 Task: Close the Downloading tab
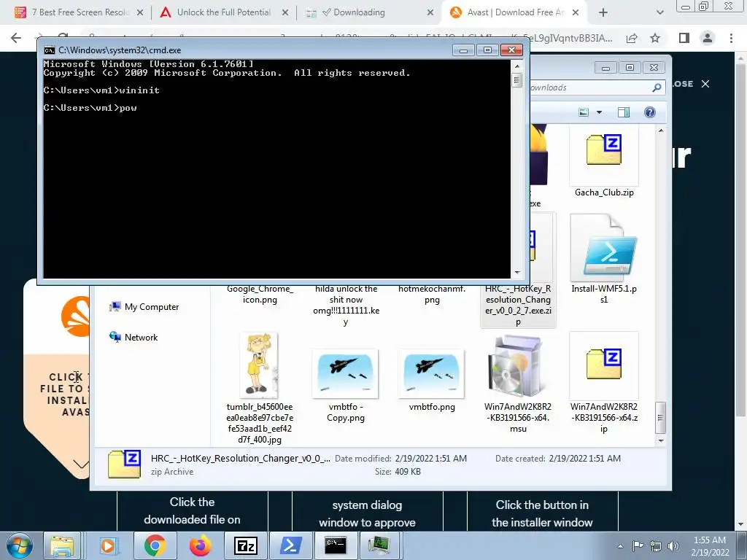[x=430, y=12]
